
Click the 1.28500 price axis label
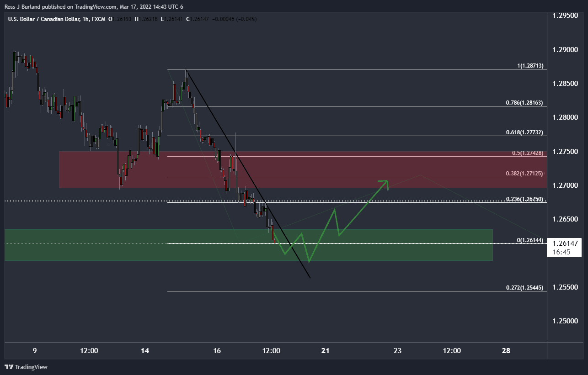[566, 84]
